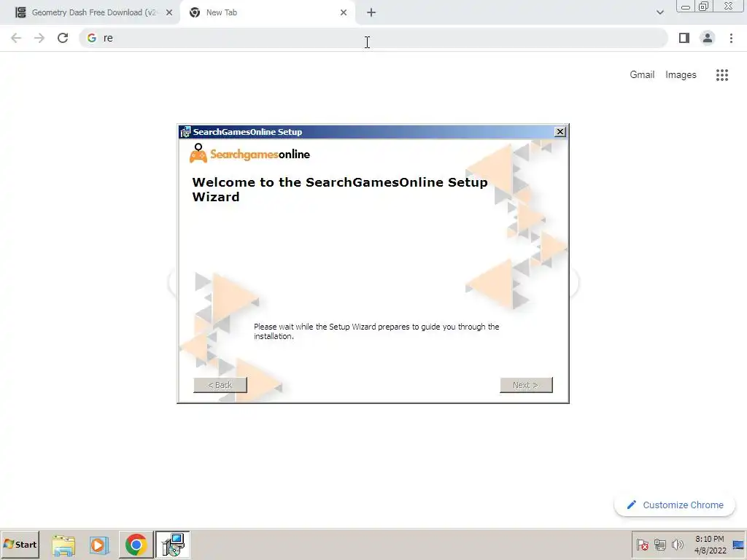The width and height of the screenshot is (747, 560).
Task: Open a new browser tab
Action: coord(371,13)
